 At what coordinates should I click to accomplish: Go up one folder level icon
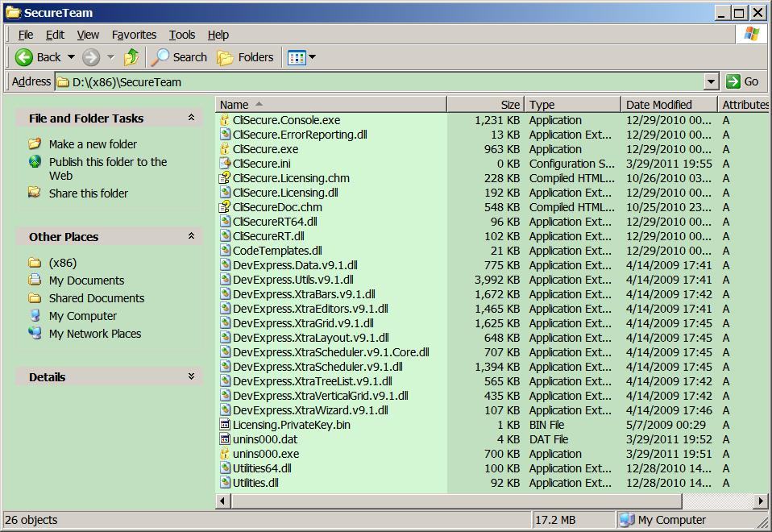pos(131,57)
